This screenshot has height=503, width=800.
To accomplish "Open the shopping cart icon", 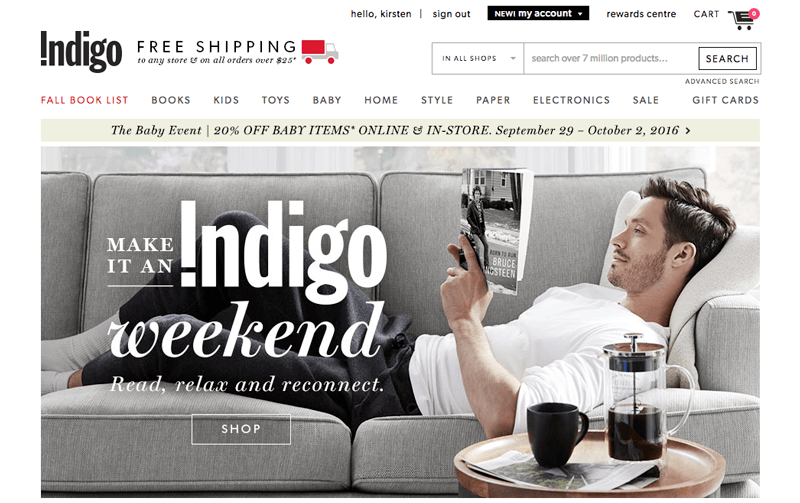I will pyautogui.click(x=741, y=20).
